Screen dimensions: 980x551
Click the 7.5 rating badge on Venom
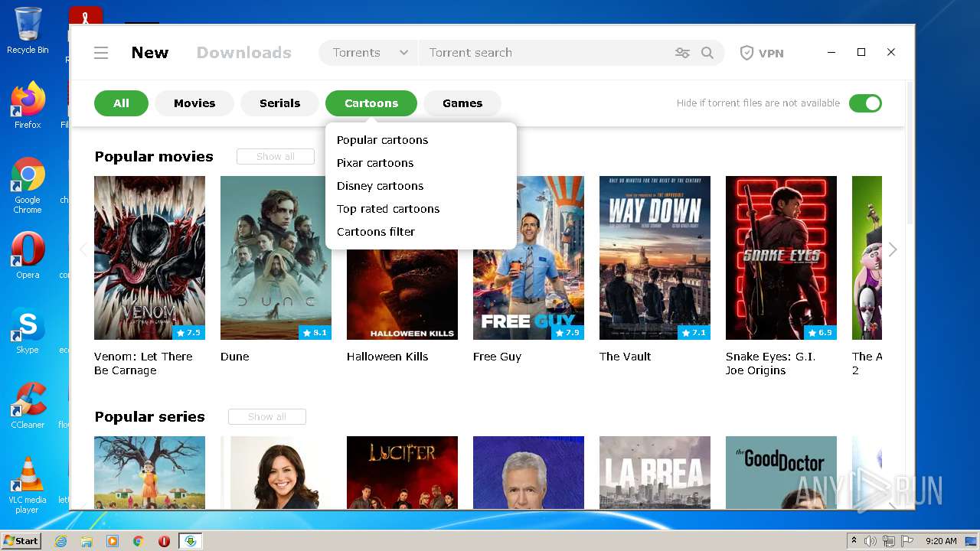point(188,333)
